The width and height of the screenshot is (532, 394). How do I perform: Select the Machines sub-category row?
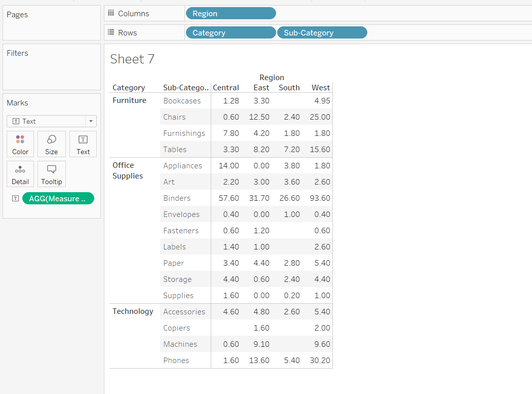click(180, 344)
